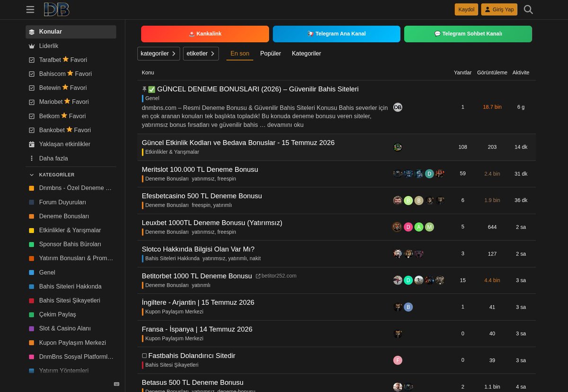The image size is (568, 392).
Task: Open the keyboard shortcuts icon
Action: pyautogui.click(x=116, y=384)
